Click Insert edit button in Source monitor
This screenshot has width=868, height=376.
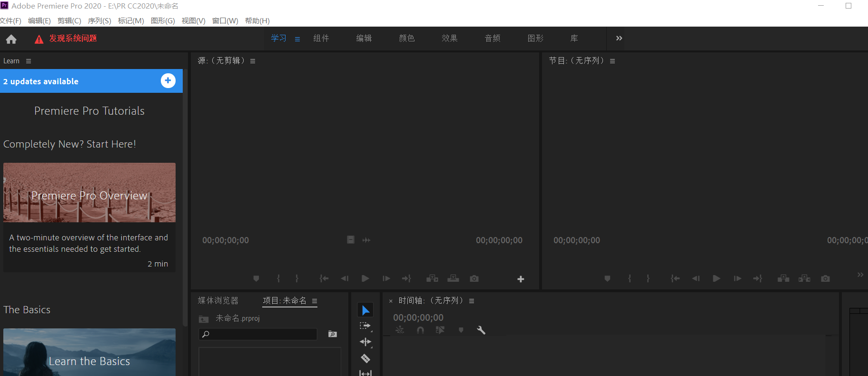pyautogui.click(x=432, y=278)
